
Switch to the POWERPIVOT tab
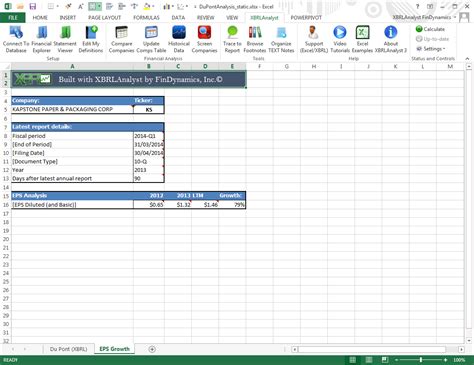[306, 18]
